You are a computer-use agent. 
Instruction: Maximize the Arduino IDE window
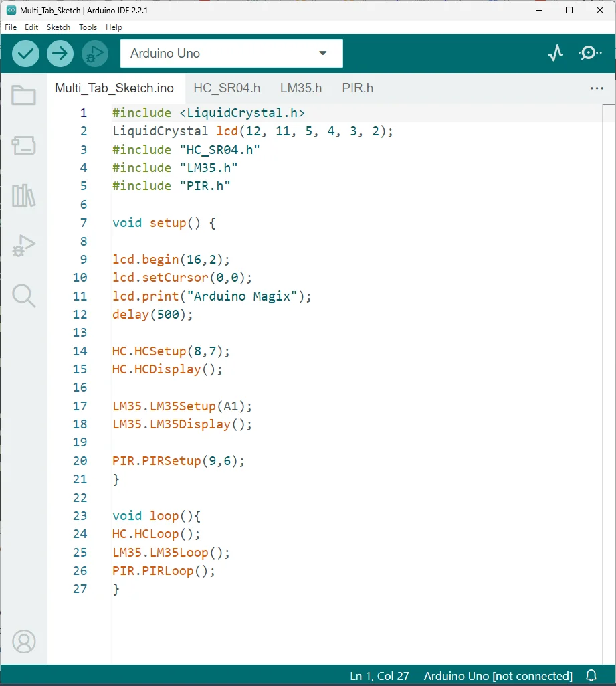[x=569, y=10]
